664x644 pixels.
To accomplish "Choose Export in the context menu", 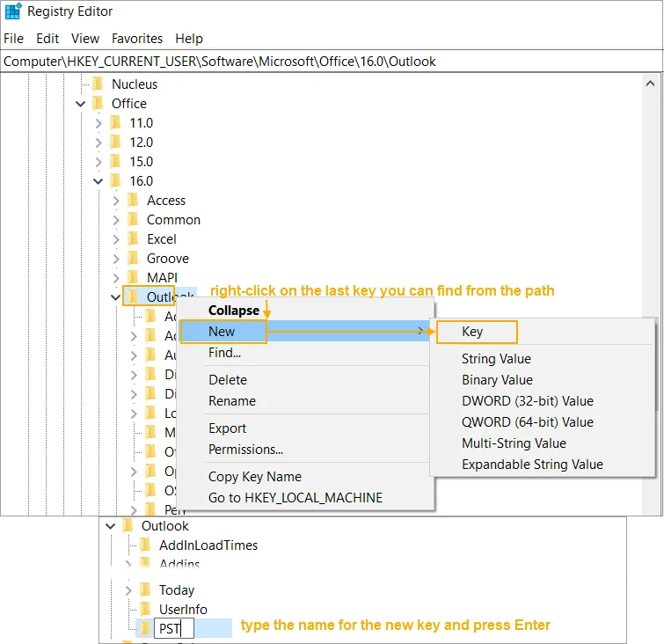I will (x=307, y=428).
